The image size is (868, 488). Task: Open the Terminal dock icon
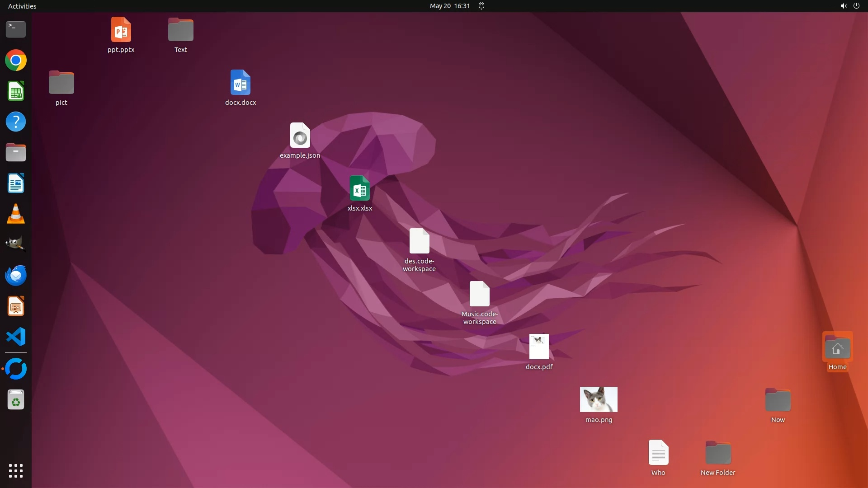click(x=16, y=29)
